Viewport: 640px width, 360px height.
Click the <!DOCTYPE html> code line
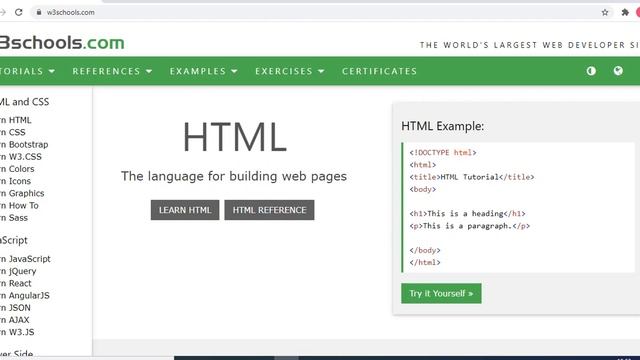point(443,153)
